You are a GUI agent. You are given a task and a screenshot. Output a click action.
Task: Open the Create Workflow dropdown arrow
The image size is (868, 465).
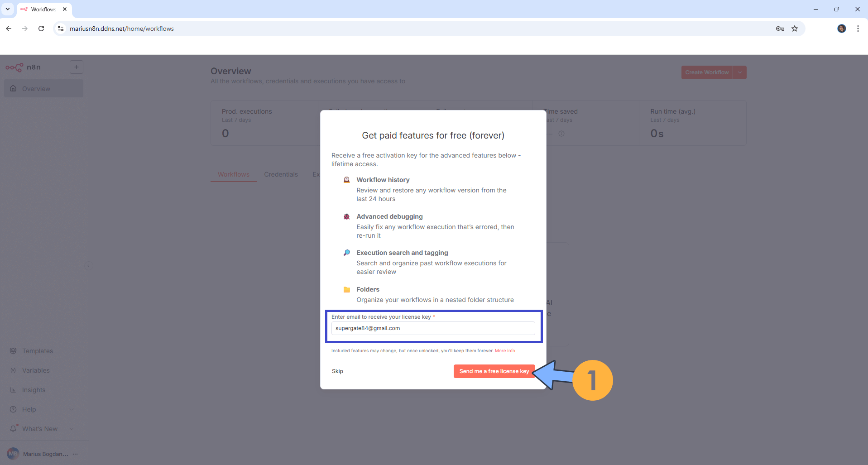(x=740, y=72)
